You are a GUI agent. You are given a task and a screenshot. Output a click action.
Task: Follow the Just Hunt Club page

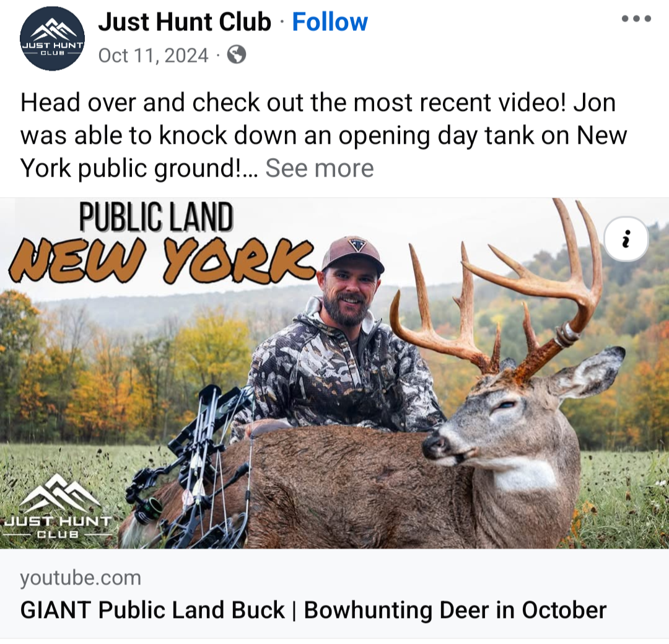point(330,22)
